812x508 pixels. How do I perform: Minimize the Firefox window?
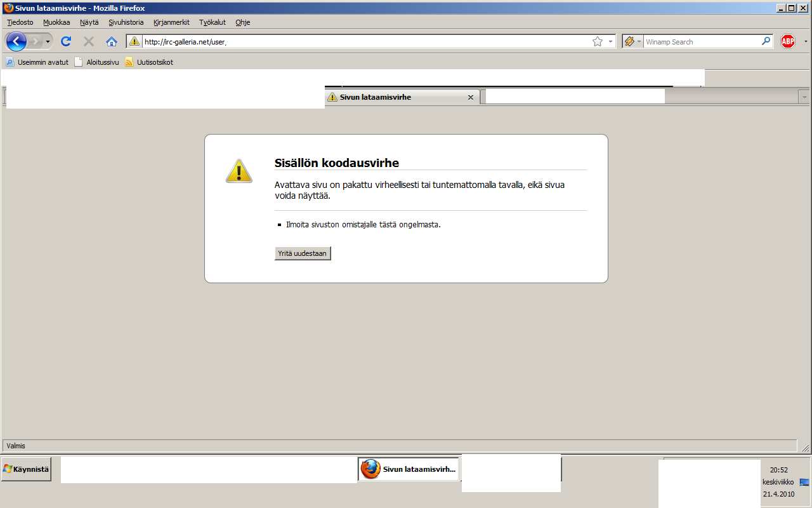(x=780, y=8)
